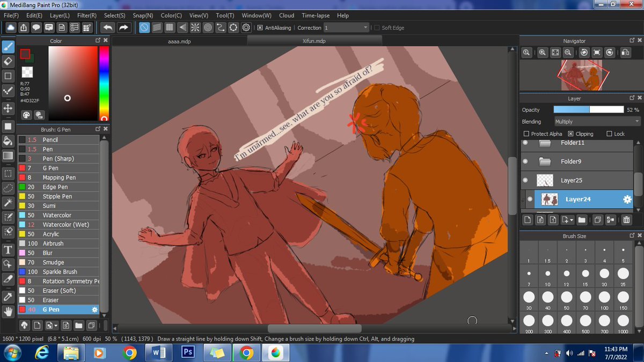Open Photoshop from the Windows taskbar
The height and width of the screenshot is (362, 644).
click(x=188, y=353)
